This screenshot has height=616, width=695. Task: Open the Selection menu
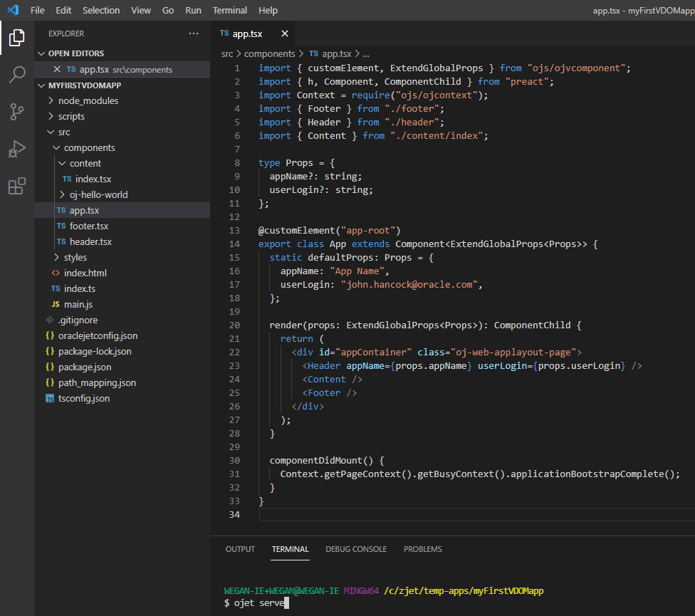tap(101, 10)
